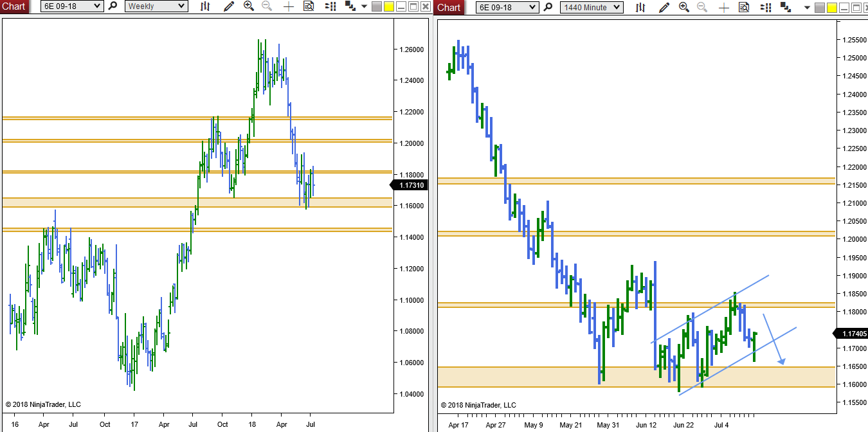Click zoom in magnifier on Weekly chart
Viewport: 868px width, 432px height.
tap(249, 6)
